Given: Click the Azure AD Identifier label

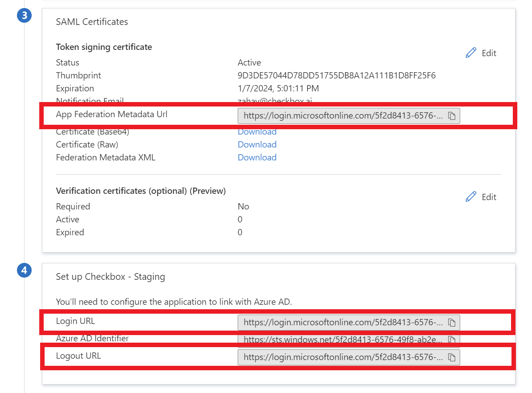Looking at the screenshot, I should 92,339.
